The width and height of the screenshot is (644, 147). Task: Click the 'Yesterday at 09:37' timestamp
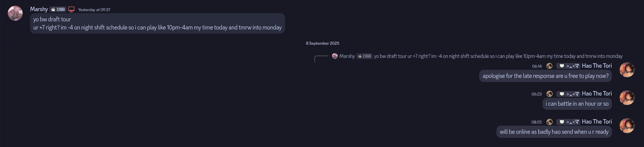point(94,10)
